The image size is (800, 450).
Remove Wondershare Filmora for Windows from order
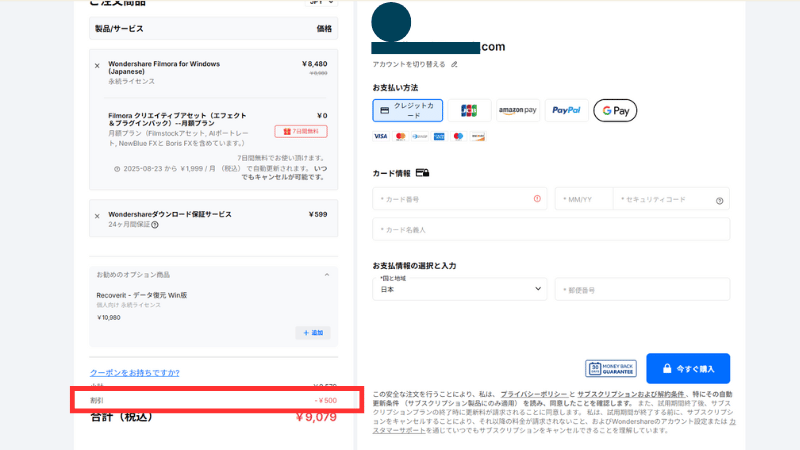coord(97,66)
